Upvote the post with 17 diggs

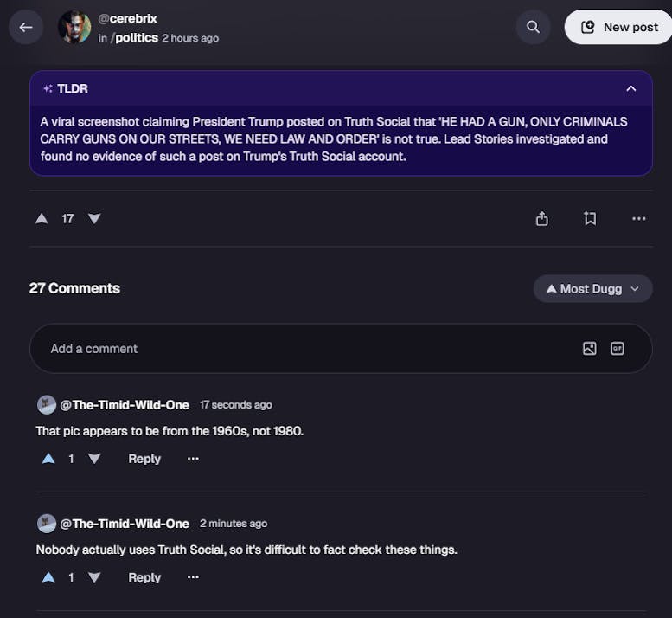click(x=42, y=219)
